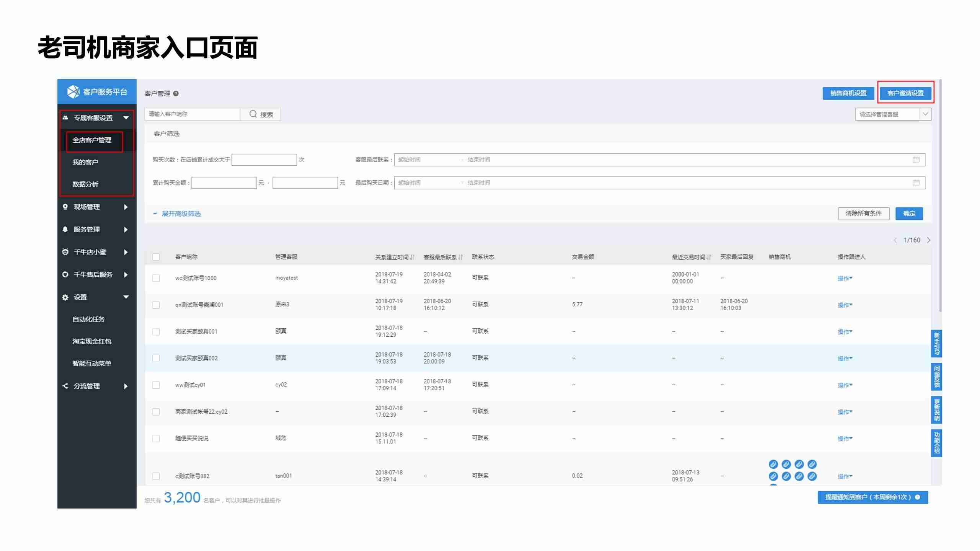Click 清除所有条件 button
This screenshot has height=551, width=980.
[864, 214]
